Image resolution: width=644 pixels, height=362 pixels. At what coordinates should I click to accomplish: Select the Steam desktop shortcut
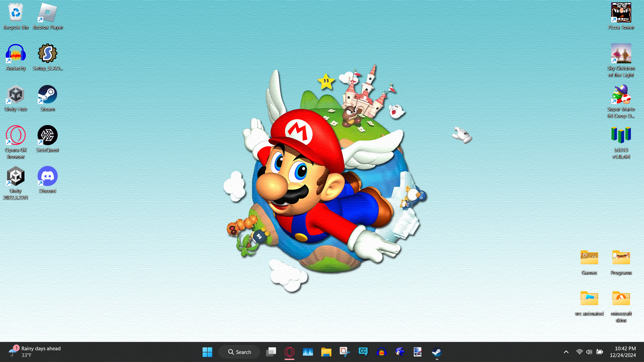pyautogui.click(x=48, y=98)
